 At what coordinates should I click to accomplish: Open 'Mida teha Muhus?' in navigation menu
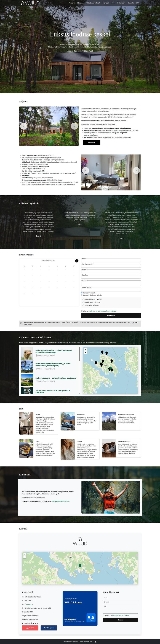click(93, 3)
